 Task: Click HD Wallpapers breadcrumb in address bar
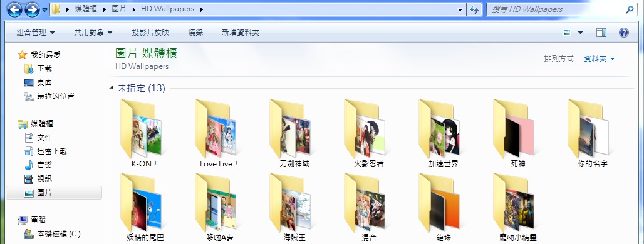click(167, 9)
